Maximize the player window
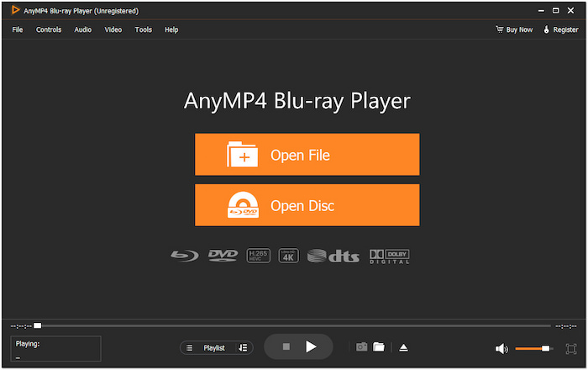This screenshot has height=370, width=588. pos(556,10)
